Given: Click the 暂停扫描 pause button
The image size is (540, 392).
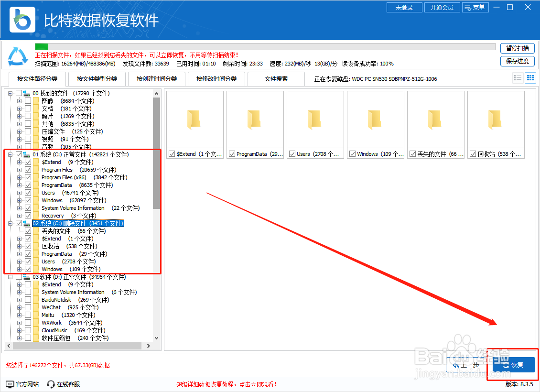Looking at the screenshot, I should [x=518, y=48].
